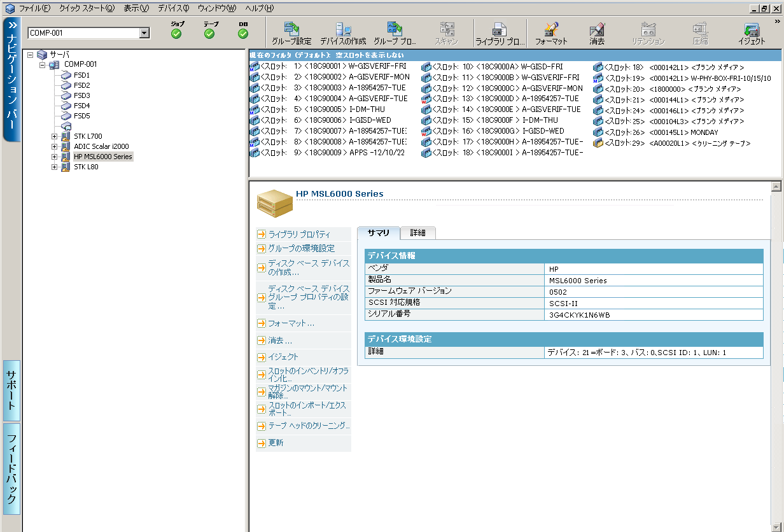Open スロットのインポート/エクスポート link

pos(307,409)
